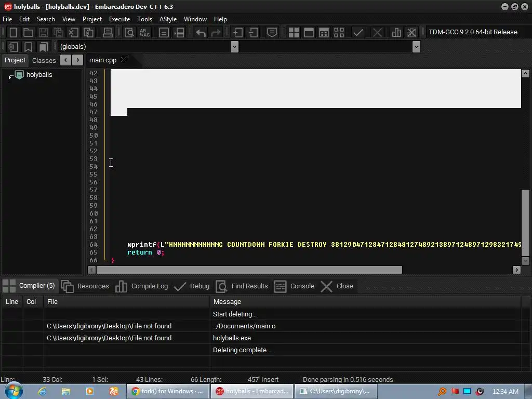Screen dimensions: 532x399
Task: Open the Find Results bottom tab
Action: click(x=242, y=286)
